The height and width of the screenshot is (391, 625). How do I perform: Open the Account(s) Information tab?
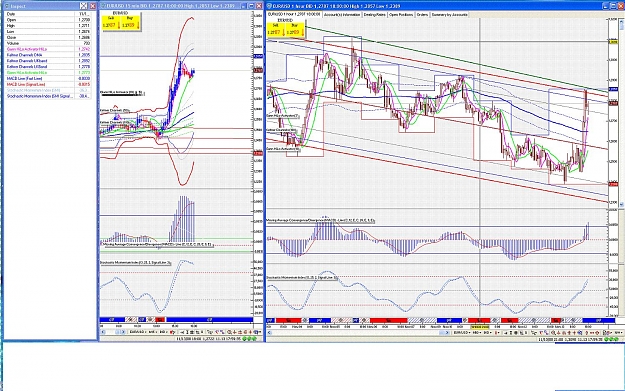click(x=342, y=14)
